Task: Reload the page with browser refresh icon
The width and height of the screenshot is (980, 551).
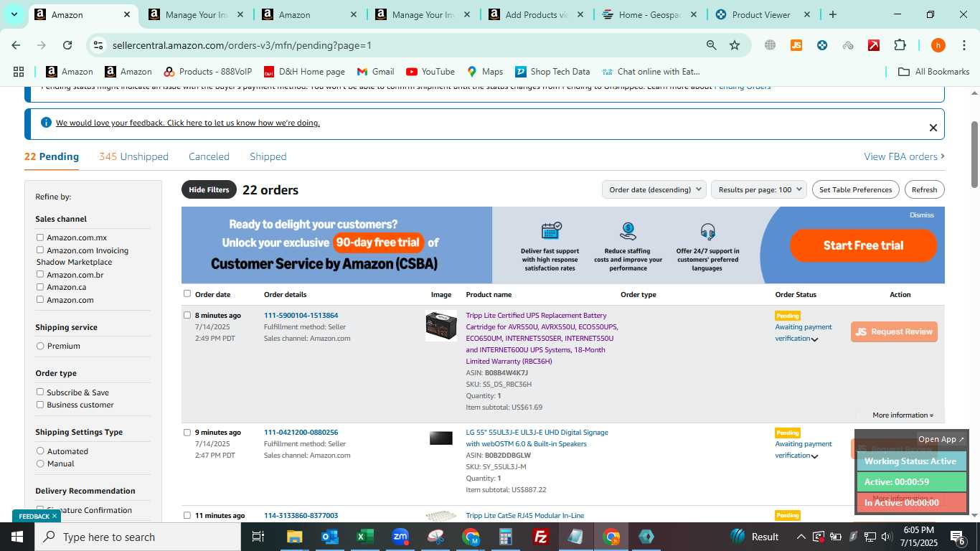Action: [67, 45]
